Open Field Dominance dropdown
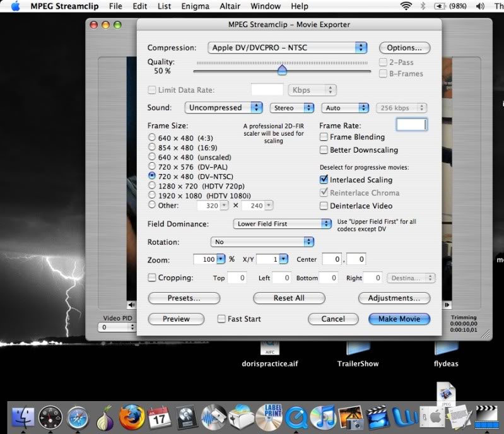504x434 pixels. 282,224
